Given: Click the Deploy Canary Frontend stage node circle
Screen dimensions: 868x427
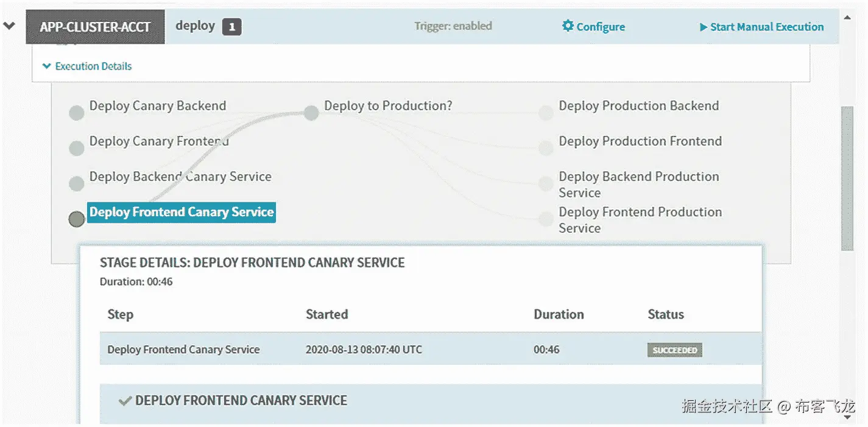Looking at the screenshot, I should click(x=76, y=149).
